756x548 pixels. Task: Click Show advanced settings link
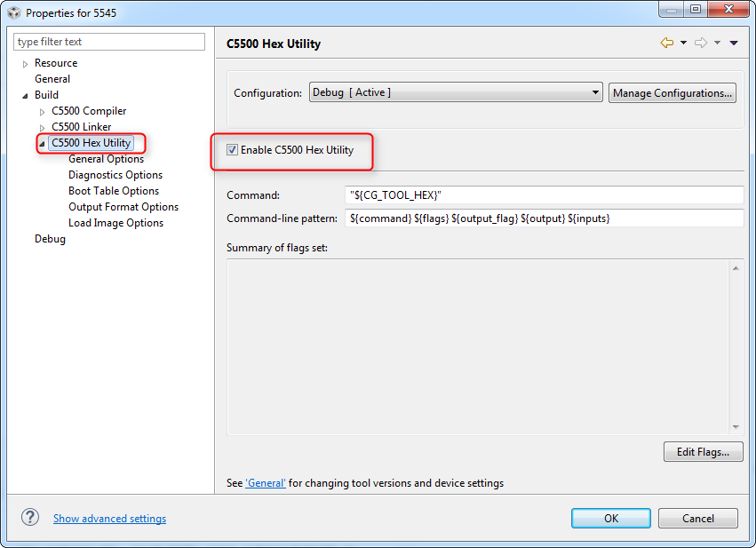109,519
